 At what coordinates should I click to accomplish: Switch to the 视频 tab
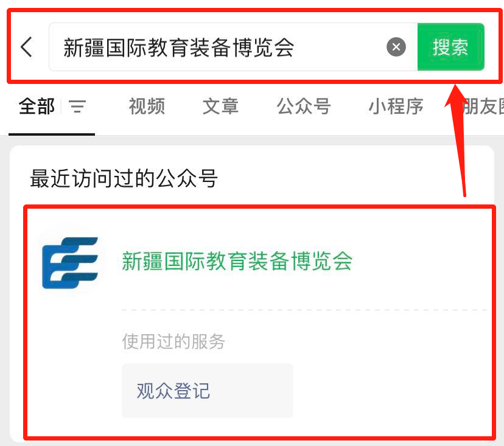click(147, 106)
